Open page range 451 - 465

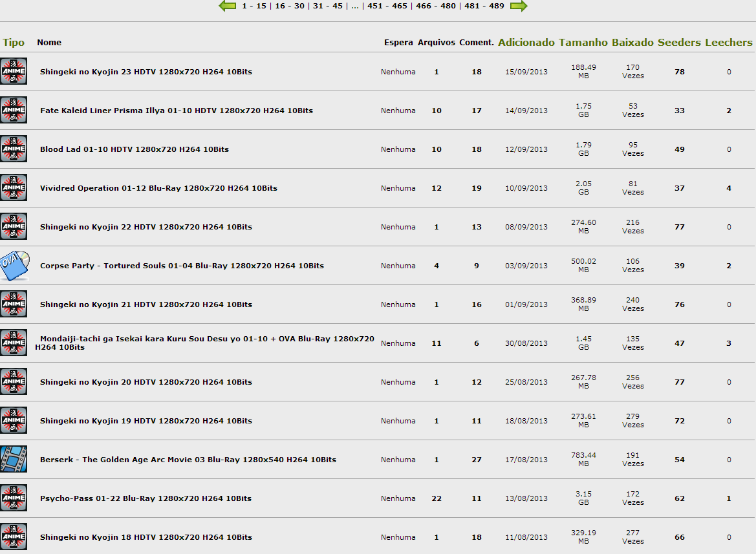(387, 6)
